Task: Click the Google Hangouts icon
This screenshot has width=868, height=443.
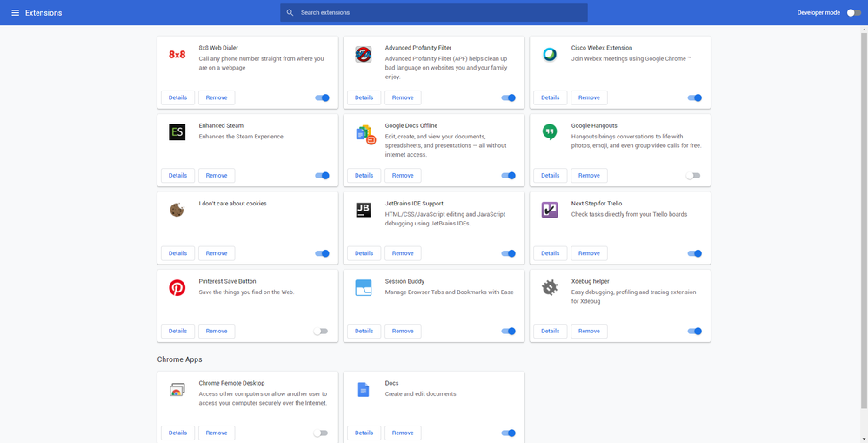Action: pos(550,132)
